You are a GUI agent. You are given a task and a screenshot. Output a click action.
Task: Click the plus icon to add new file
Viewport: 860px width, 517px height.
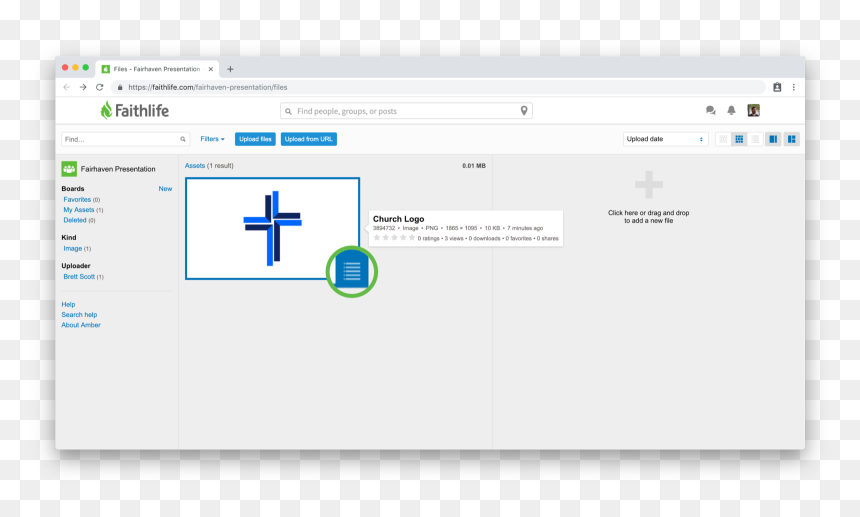click(649, 185)
